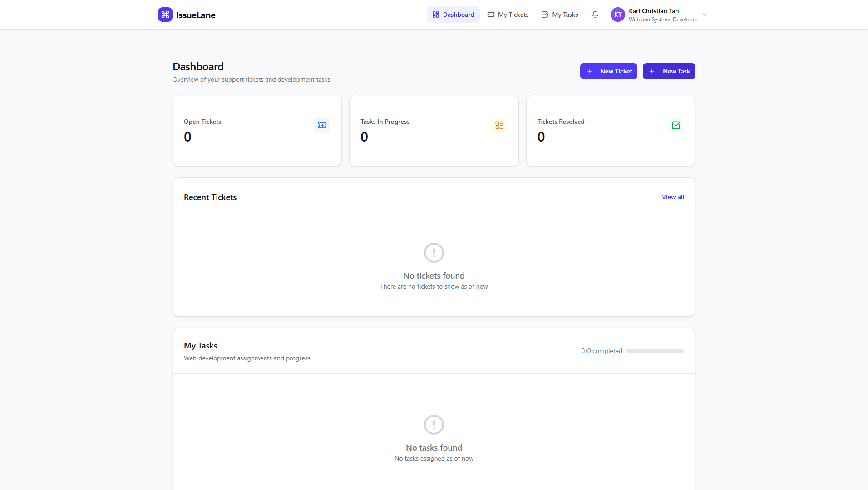Click the grid icon on Tasks In Progress card
Viewport: 868px width, 490px height.
click(499, 125)
